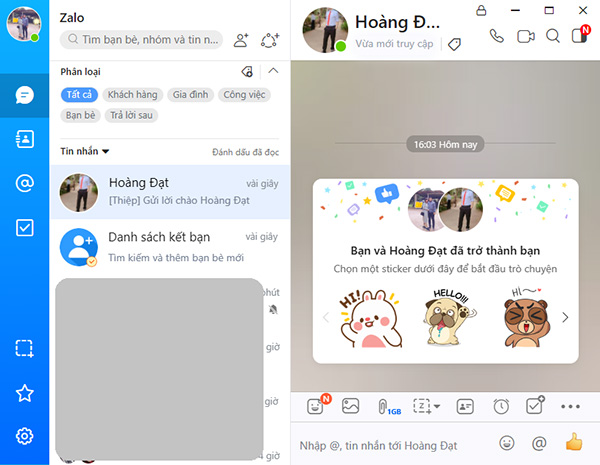
Task: Open the Hoàng Đạt conversation row
Action: click(x=170, y=192)
